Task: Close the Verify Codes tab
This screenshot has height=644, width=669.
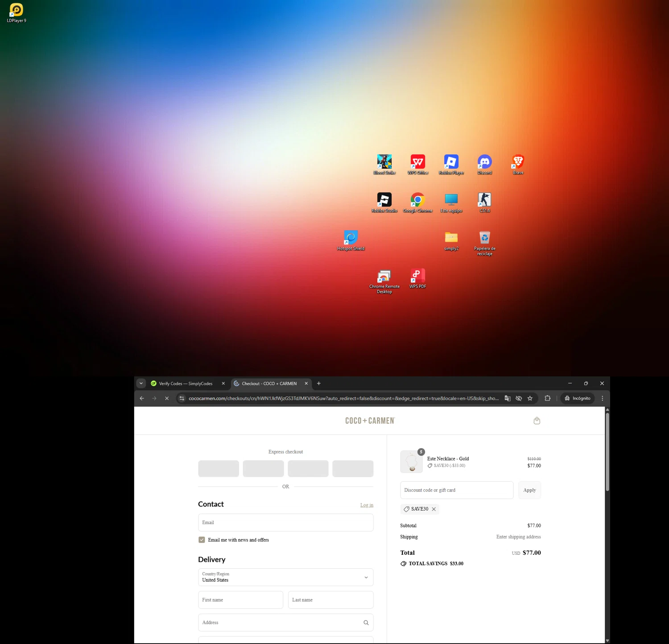Action: pos(223,384)
